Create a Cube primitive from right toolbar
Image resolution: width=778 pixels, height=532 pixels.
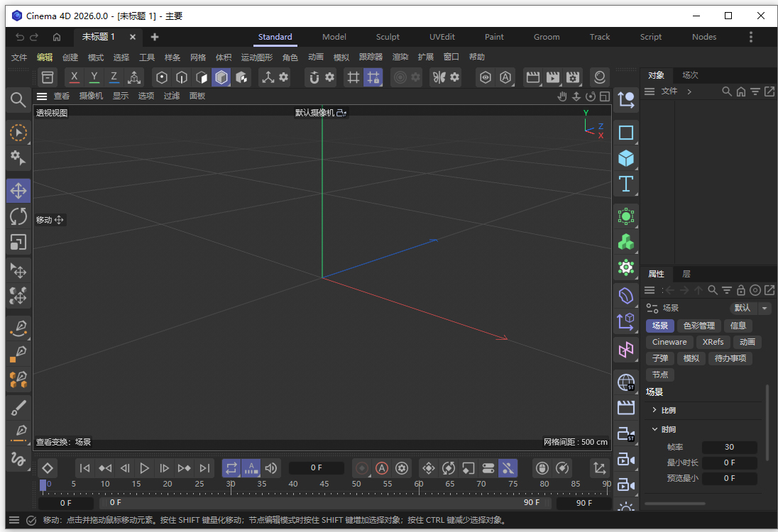coord(625,157)
